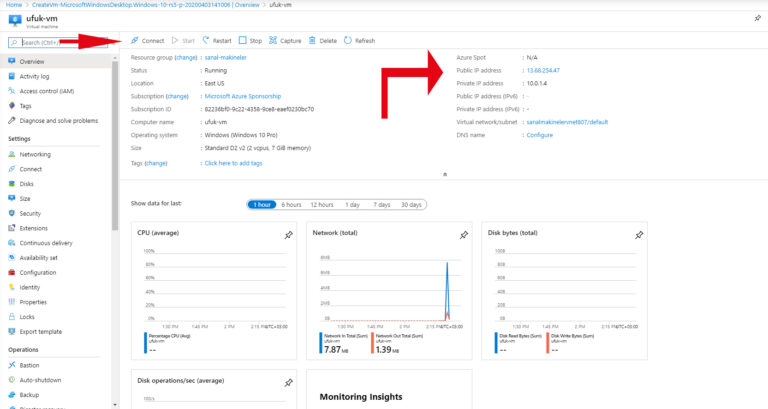Click the Subscription ID value

259,109
